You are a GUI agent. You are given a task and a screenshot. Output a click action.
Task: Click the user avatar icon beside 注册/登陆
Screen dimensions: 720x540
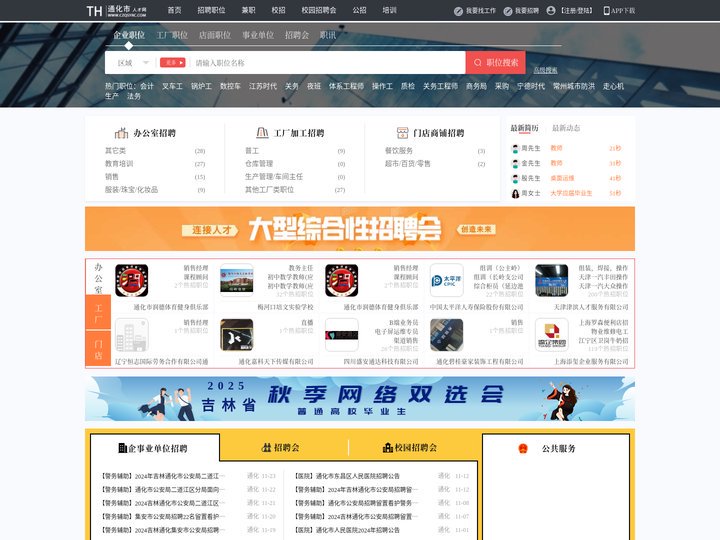[x=551, y=11]
